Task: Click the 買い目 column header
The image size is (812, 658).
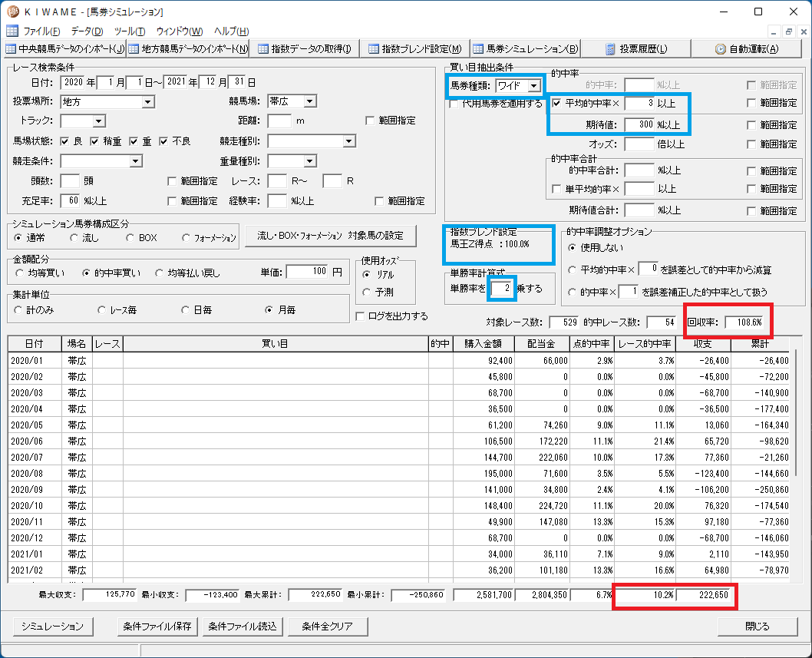Action: pos(276,343)
